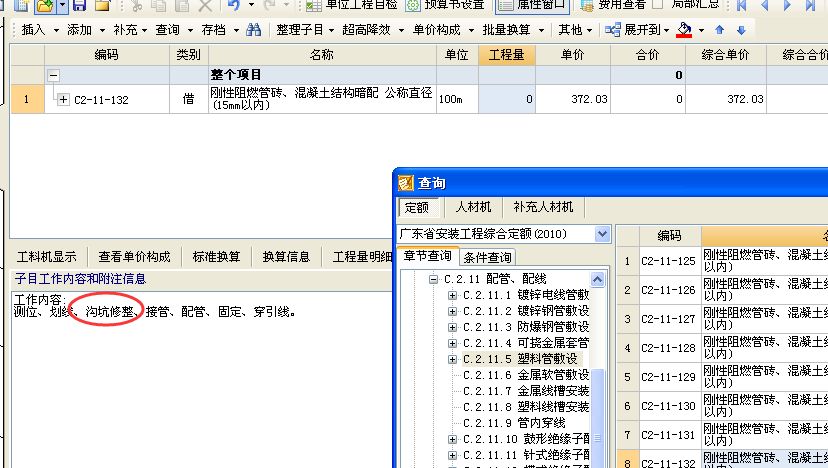Move item down with blue down arrow
Viewport: 828px width, 468px height.
click(x=741, y=30)
